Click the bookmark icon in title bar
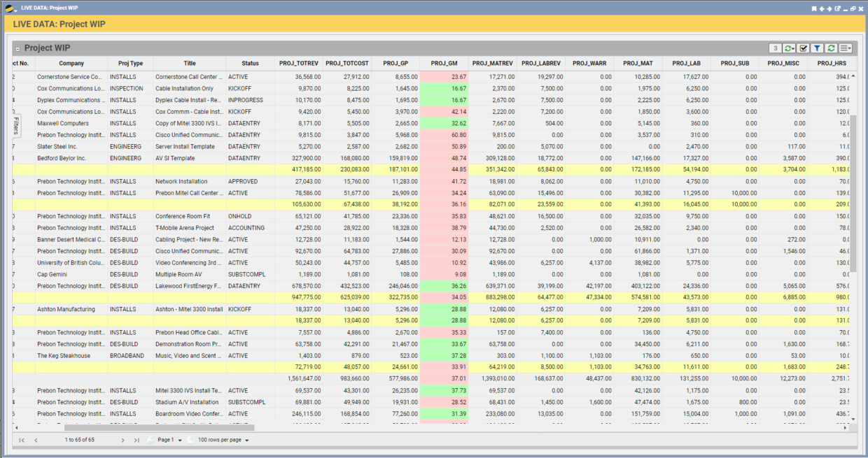The height and width of the screenshot is (458, 868). click(x=814, y=8)
